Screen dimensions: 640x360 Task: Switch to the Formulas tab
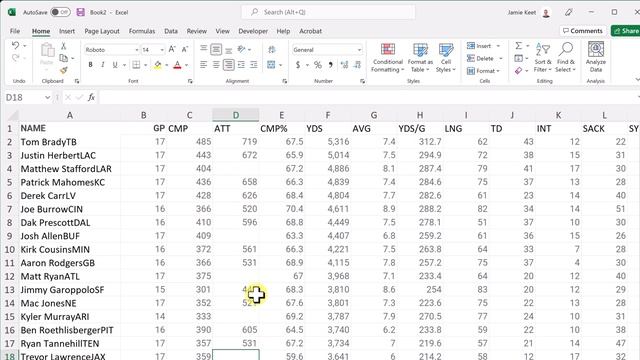142,31
